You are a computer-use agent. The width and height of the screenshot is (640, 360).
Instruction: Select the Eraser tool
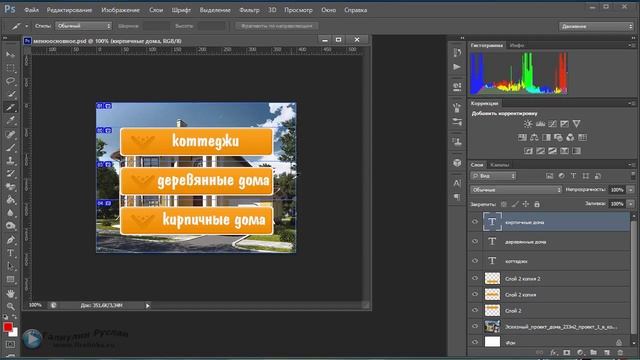(x=10, y=187)
